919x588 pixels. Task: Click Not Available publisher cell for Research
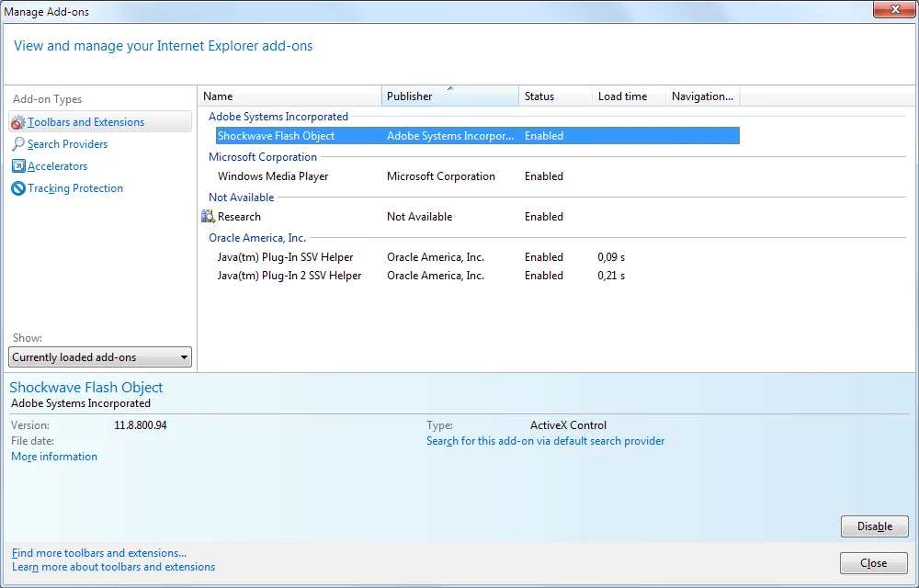(420, 217)
